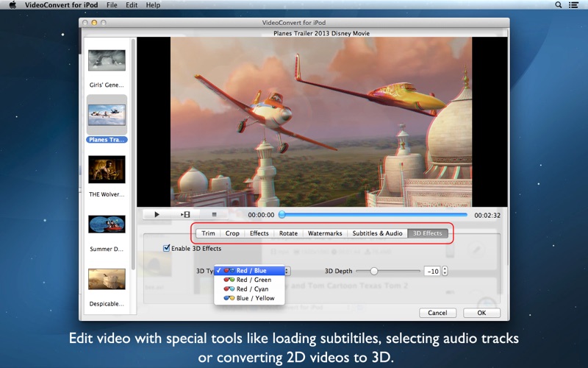The image size is (588, 368).
Task: Click the video preview image
Action: pyautogui.click(x=321, y=121)
